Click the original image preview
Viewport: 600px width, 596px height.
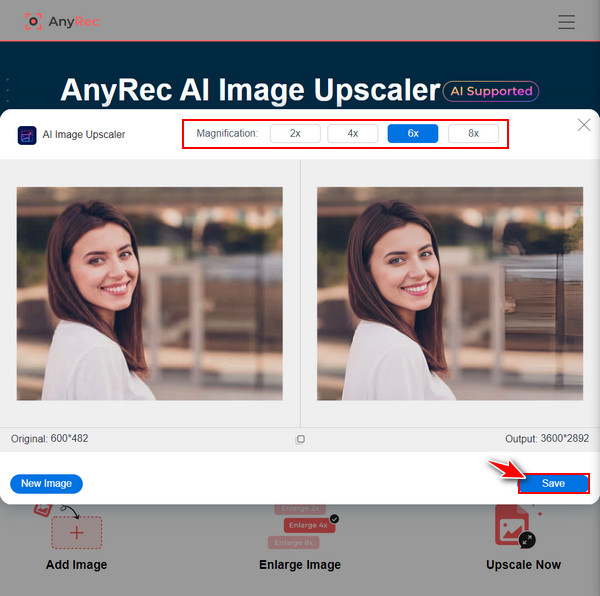point(150,293)
